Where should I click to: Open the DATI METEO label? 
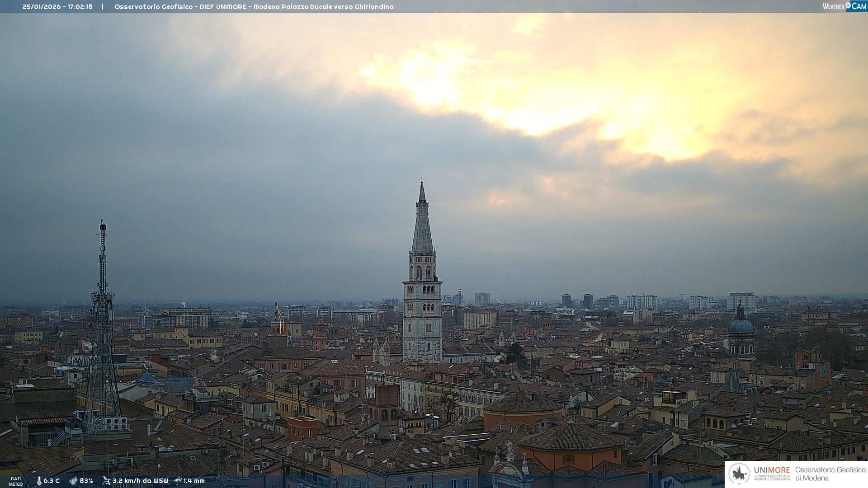(x=16, y=481)
